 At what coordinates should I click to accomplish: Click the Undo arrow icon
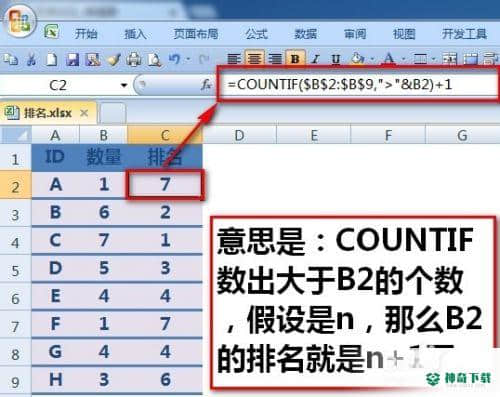tap(174, 59)
